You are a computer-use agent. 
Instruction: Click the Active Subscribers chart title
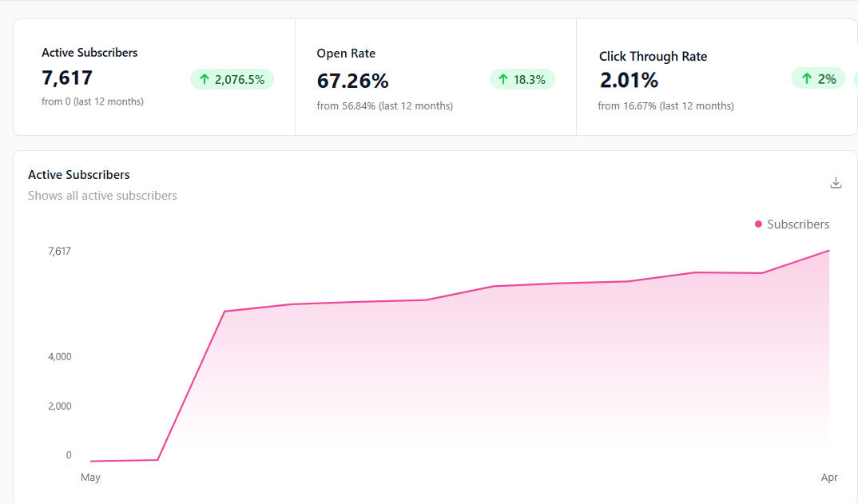click(79, 175)
